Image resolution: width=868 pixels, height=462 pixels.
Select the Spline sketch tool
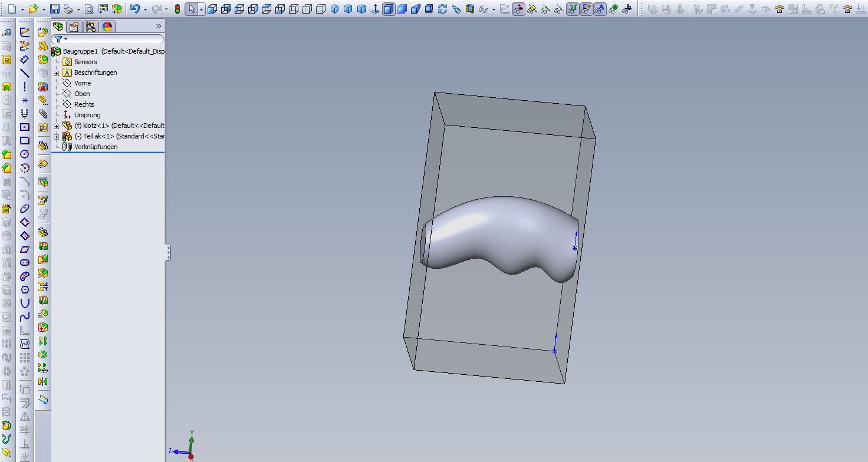click(x=24, y=316)
